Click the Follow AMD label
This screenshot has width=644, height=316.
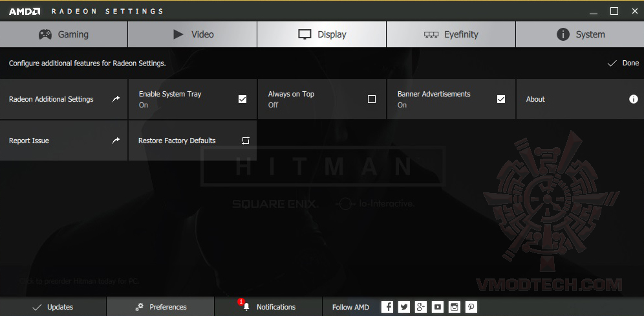(x=350, y=308)
